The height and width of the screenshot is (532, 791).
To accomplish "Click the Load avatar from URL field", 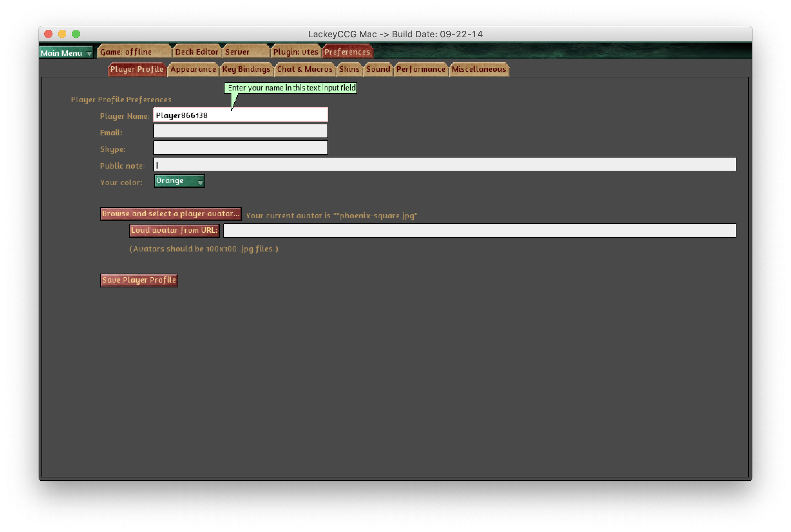I will (x=479, y=230).
